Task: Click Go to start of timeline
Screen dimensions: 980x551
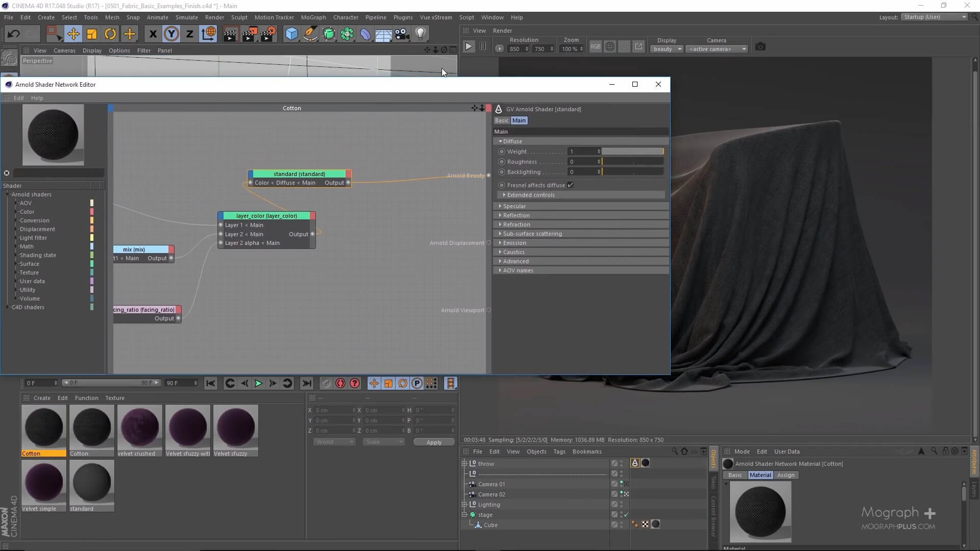Action: (210, 383)
